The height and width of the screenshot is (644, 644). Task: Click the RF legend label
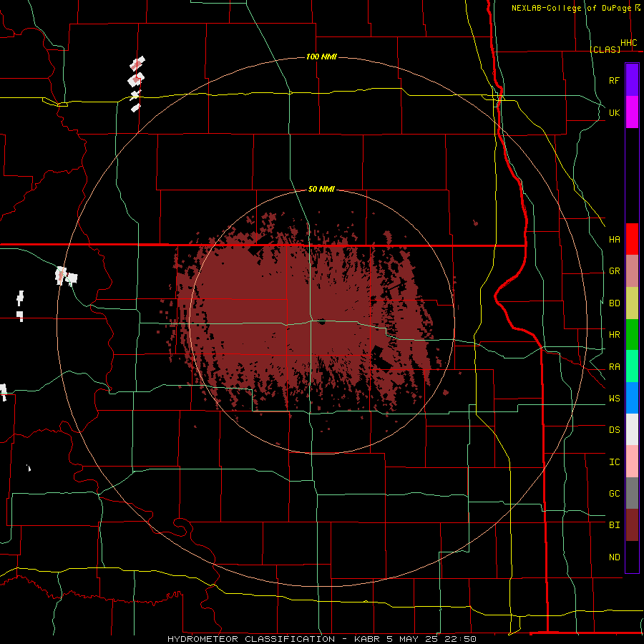[614, 80]
